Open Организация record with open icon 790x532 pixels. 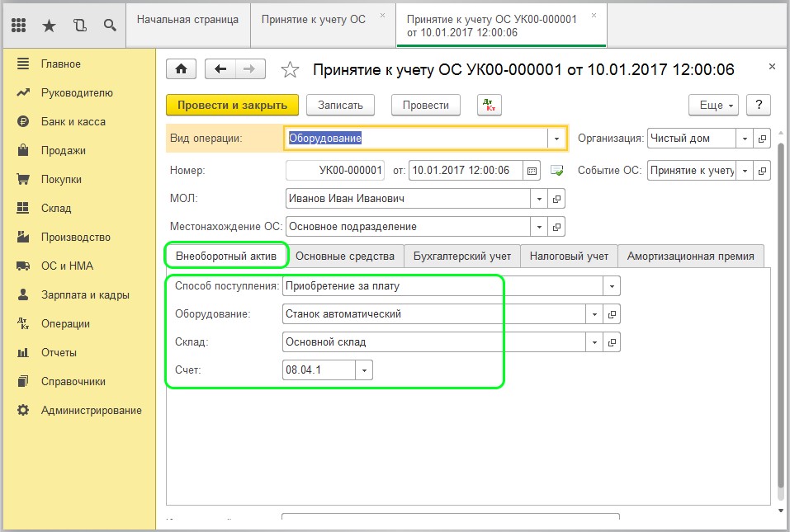pos(762,139)
